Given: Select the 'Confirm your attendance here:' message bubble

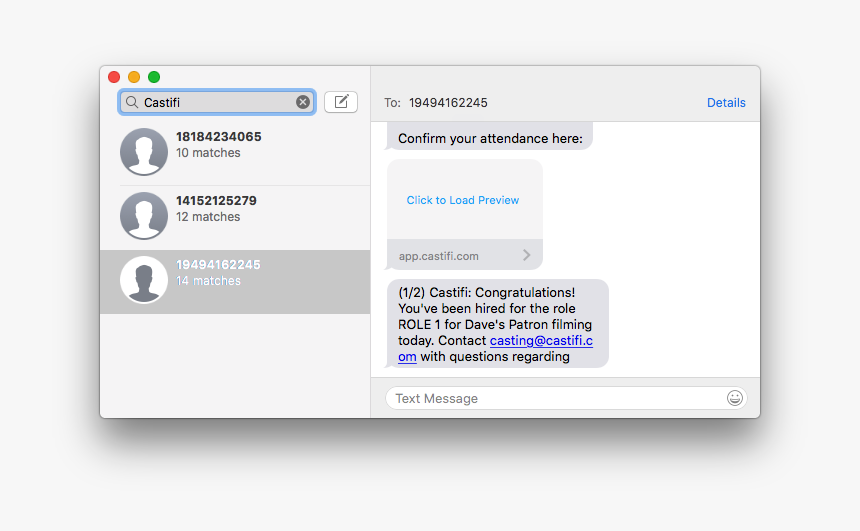Looking at the screenshot, I should coord(490,137).
